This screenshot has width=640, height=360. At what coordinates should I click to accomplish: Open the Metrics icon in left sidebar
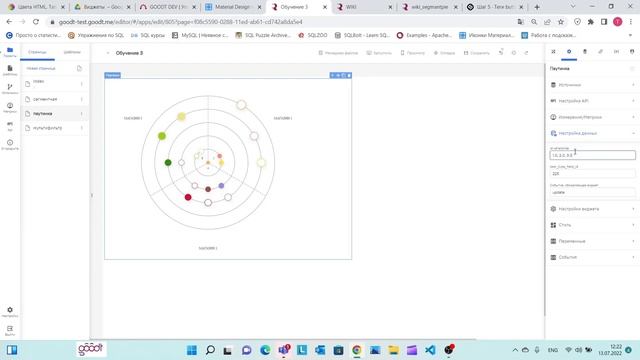pos(10,107)
